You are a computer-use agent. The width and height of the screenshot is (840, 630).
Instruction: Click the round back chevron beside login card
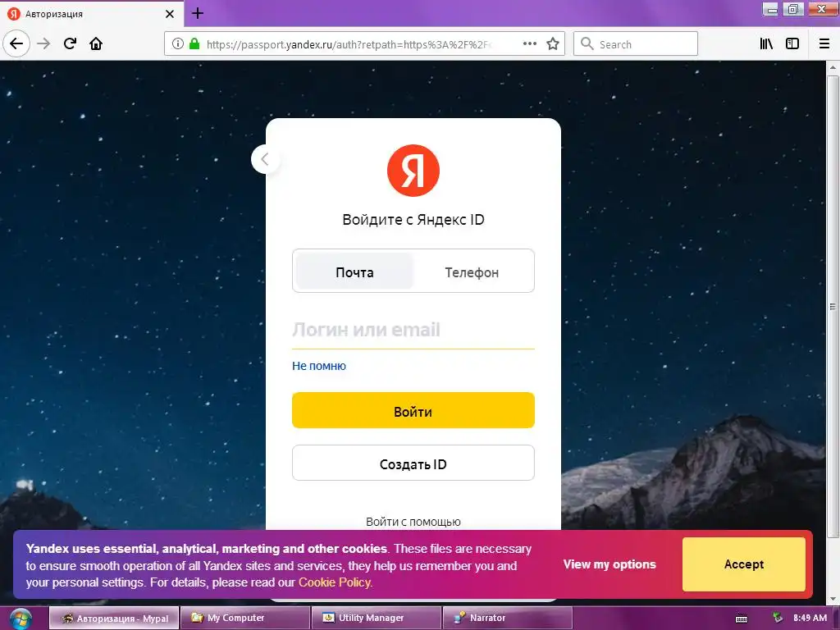(x=265, y=159)
